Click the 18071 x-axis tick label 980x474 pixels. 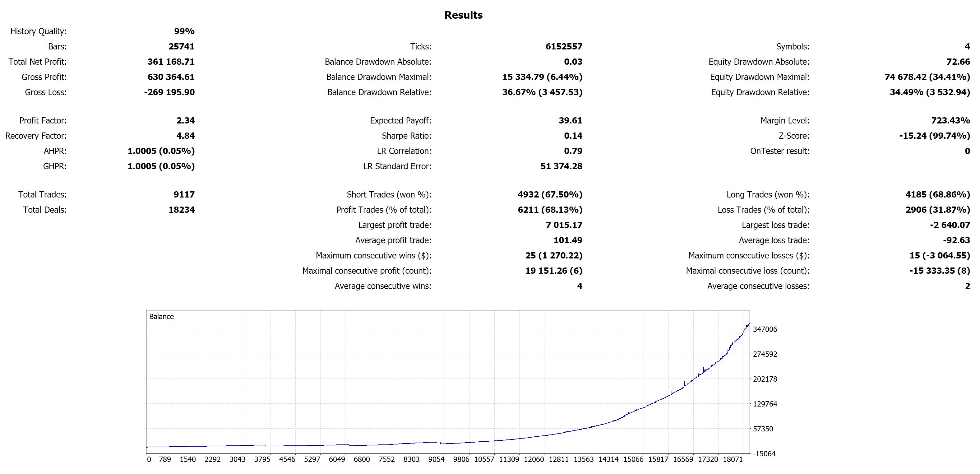(x=732, y=459)
